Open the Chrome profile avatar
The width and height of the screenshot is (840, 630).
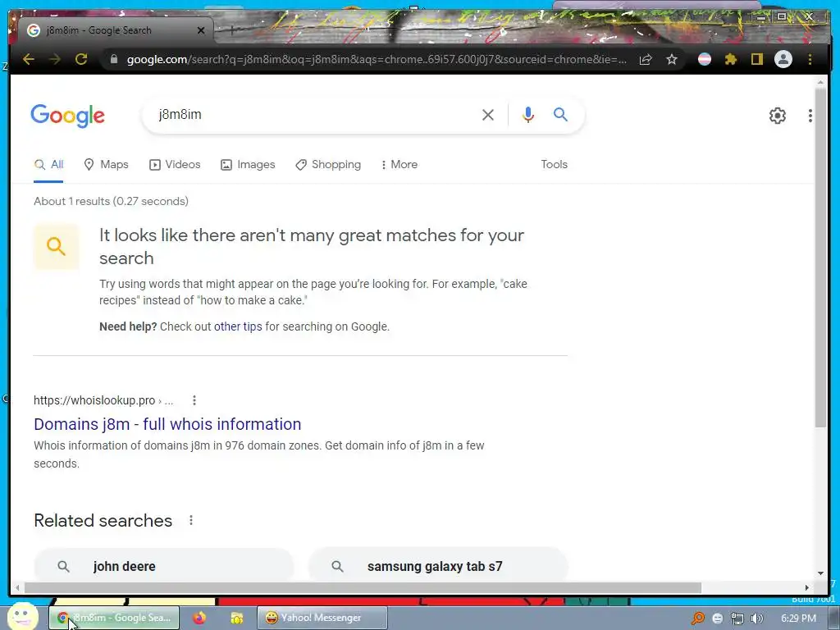coord(783,59)
